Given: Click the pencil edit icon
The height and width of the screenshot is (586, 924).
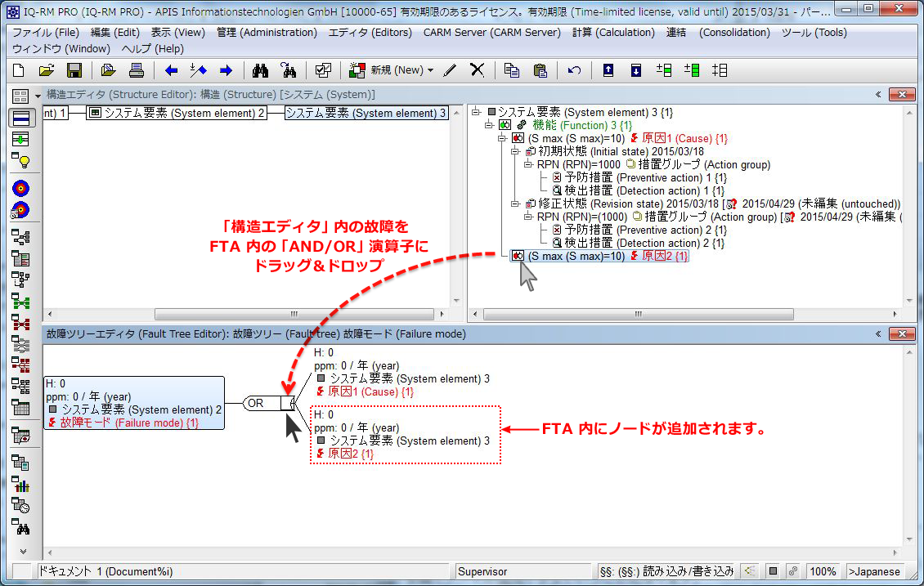Looking at the screenshot, I should [x=450, y=70].
